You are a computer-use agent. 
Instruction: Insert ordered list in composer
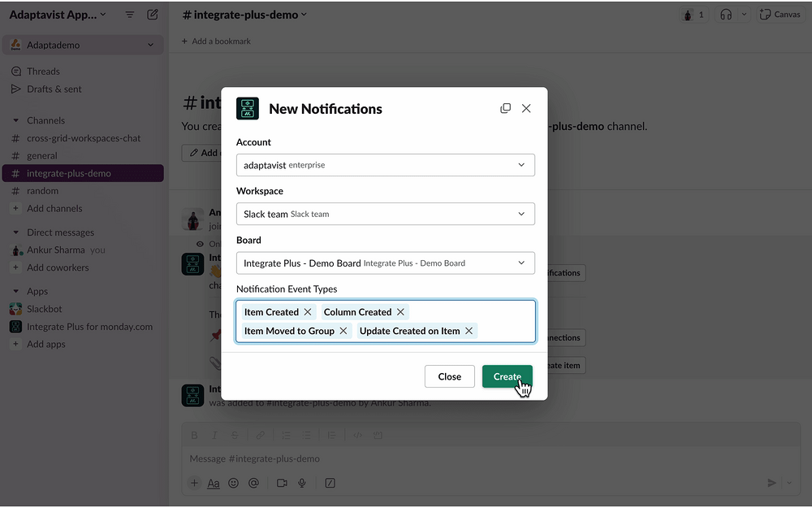click(x=286, y=436)
